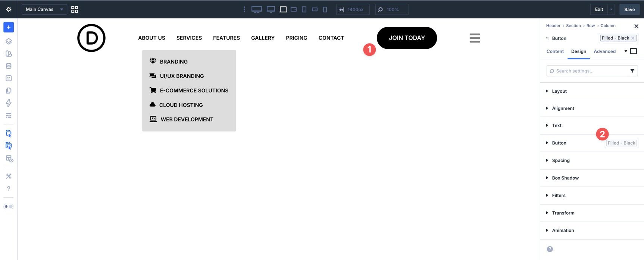Click the Header breadcrumb link
The image size is (644, 260).
point(553,26)
